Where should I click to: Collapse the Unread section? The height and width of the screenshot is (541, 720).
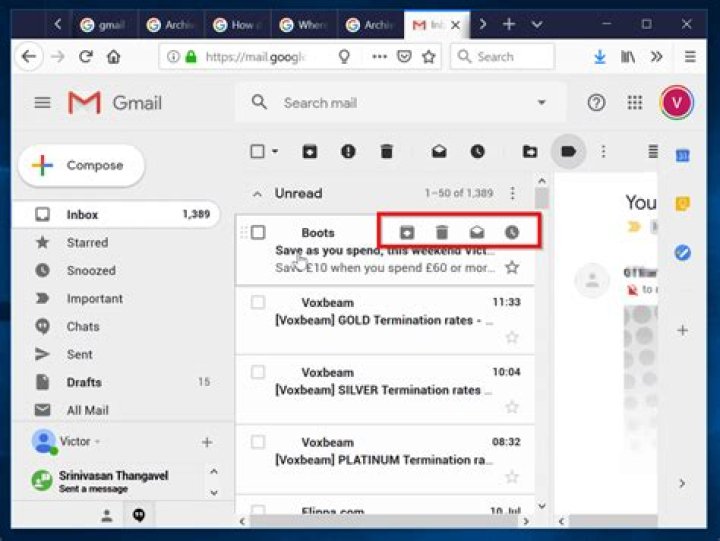(257, 194)
